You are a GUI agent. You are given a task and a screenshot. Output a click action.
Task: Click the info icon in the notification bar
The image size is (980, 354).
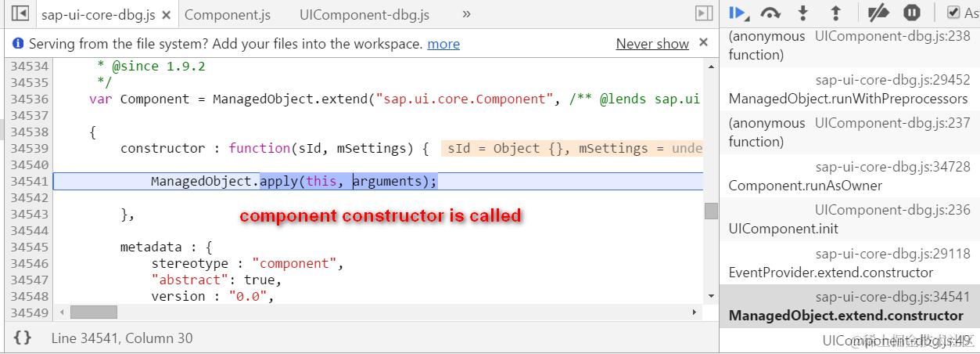pos(19,44)
